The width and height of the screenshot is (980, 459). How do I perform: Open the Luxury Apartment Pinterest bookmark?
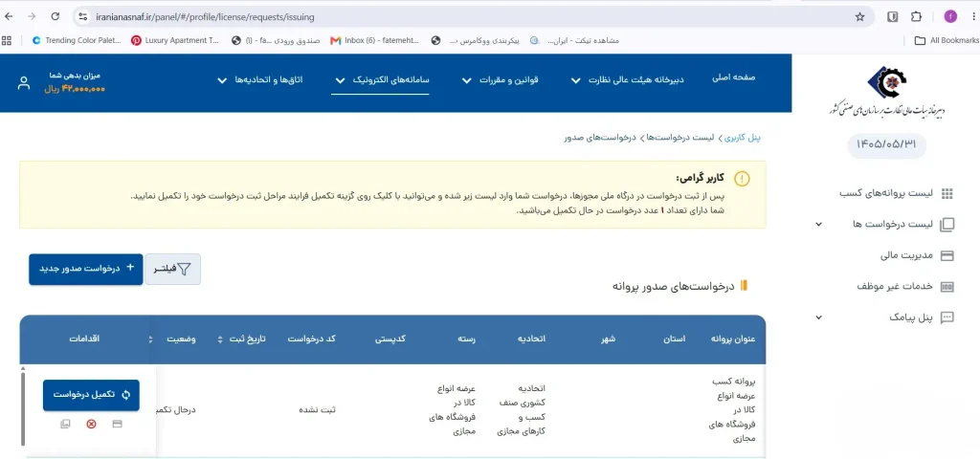(176, 40)
